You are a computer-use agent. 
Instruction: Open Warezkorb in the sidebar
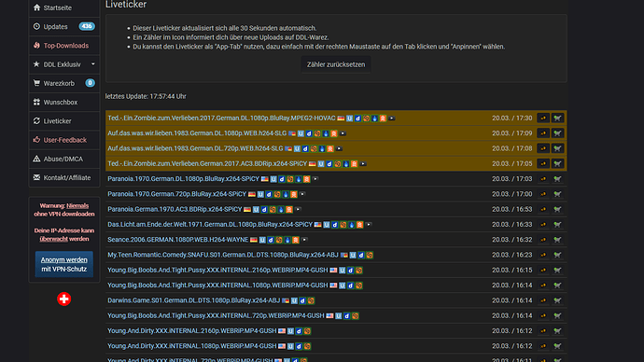64,83
